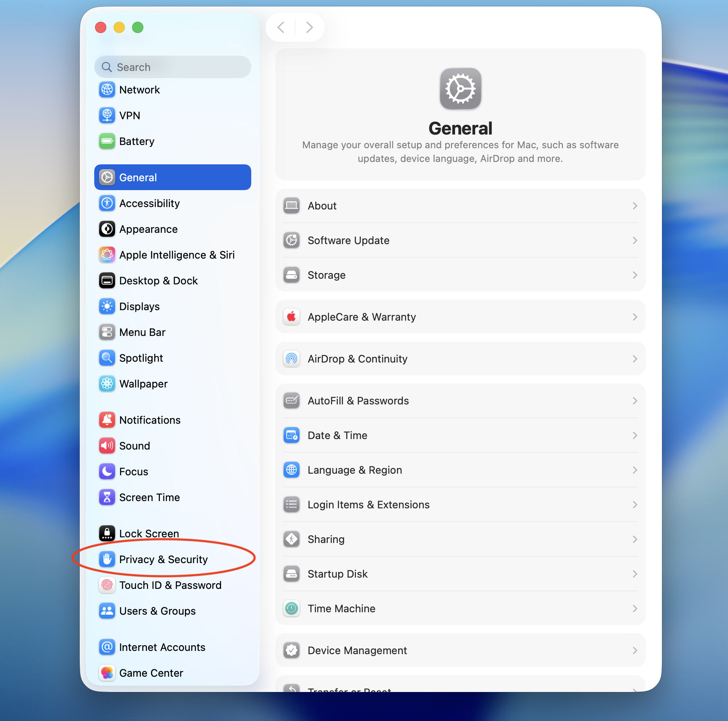Screen dimensions: 728x721
Task: Open Appearance settings label in sidebar
Action: click(x=149, y=229)
